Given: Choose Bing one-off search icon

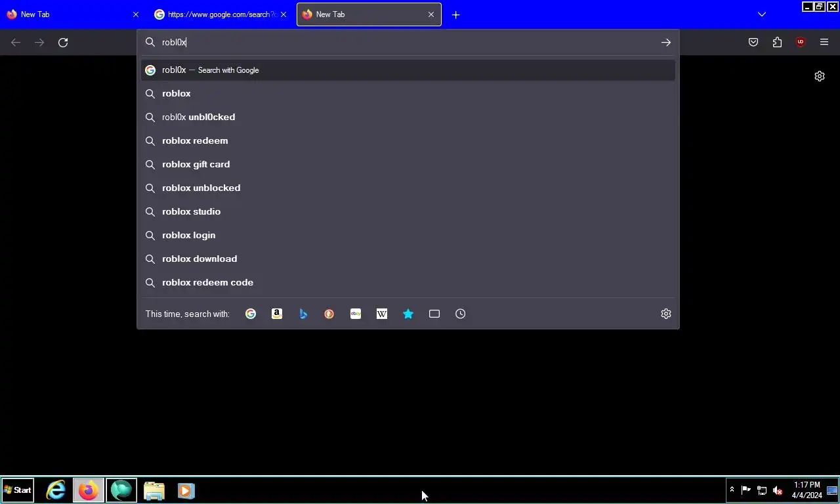Looking at the screenshot, I should [303, 314].
